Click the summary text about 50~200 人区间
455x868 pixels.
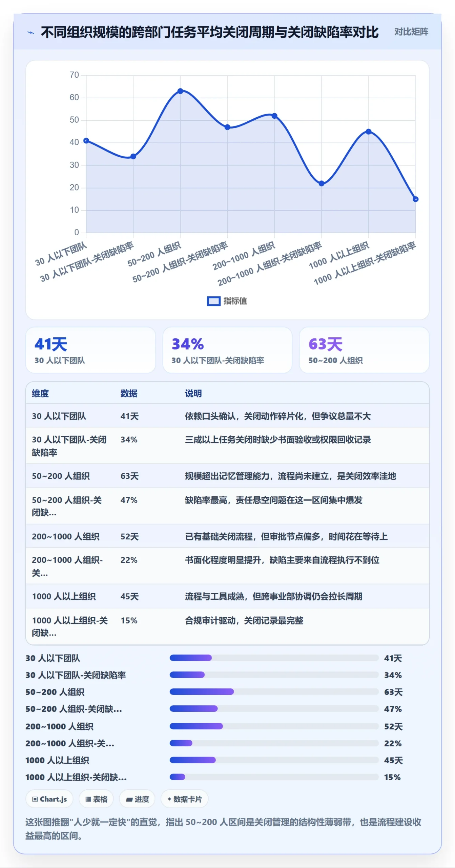click(223, 829)
